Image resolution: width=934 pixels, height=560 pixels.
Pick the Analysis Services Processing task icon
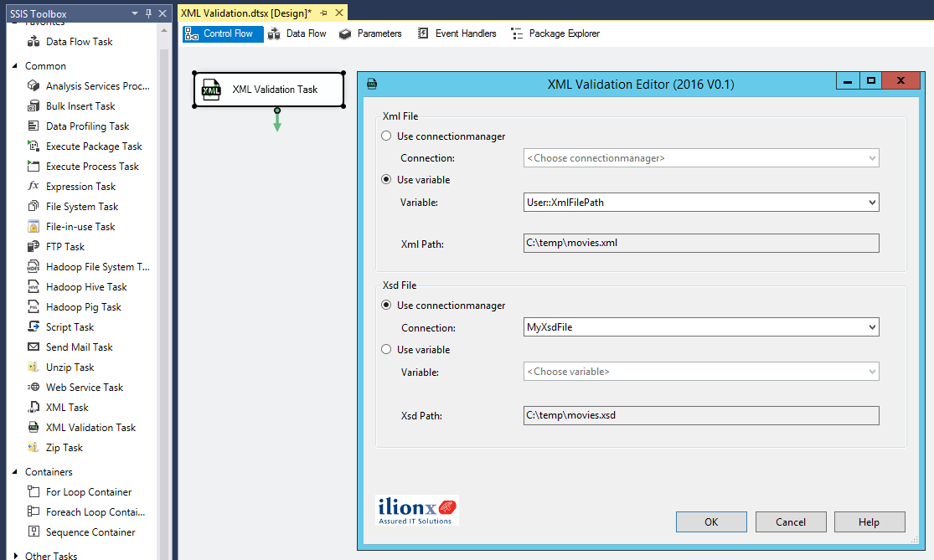(x=34, y=85)
